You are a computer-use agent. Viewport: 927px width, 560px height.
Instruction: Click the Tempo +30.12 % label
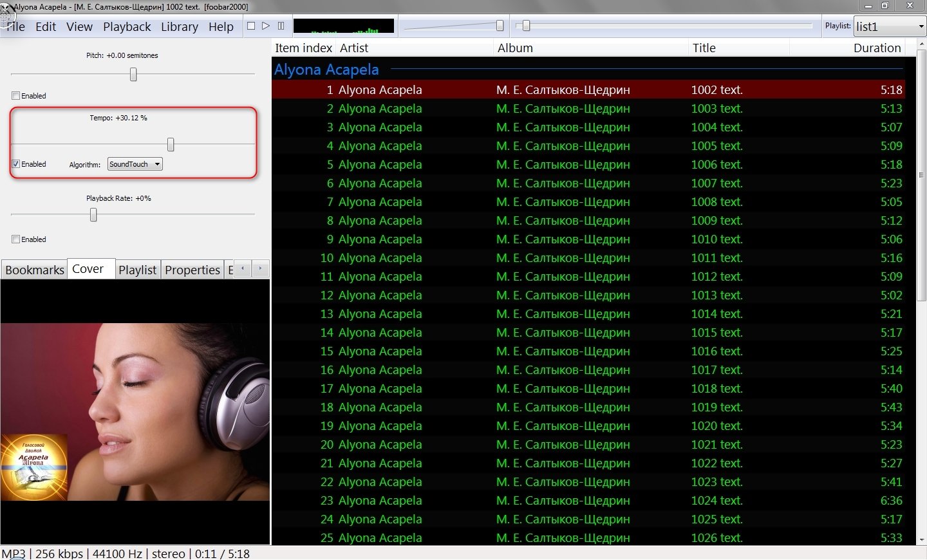[x=118, y=118]
